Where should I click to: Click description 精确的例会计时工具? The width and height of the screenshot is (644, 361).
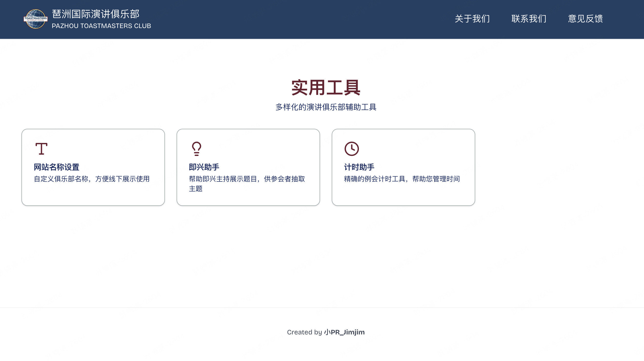374,179
